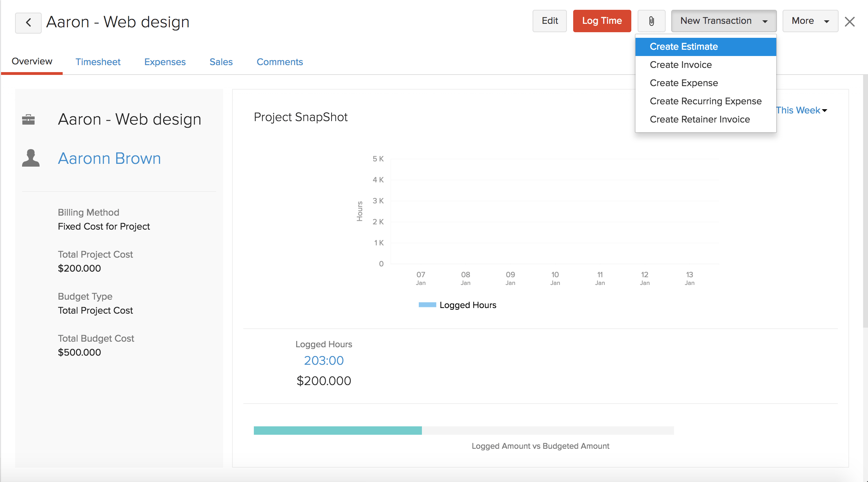Open the Aaronn Brown customer link
The width and height of the screenshot is (868, 482).
(x=109, y=158)
